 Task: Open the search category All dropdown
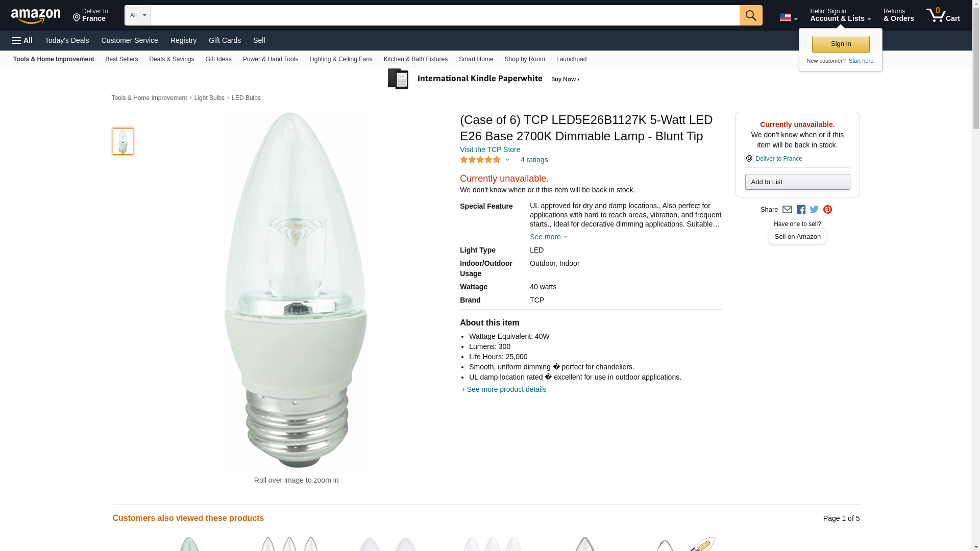pyautogui.click(x=138, y=15)
